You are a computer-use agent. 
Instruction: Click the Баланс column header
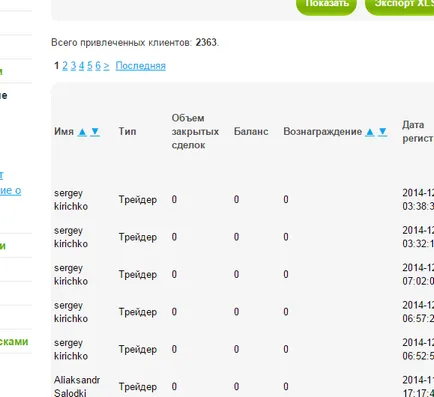[251, 131]
